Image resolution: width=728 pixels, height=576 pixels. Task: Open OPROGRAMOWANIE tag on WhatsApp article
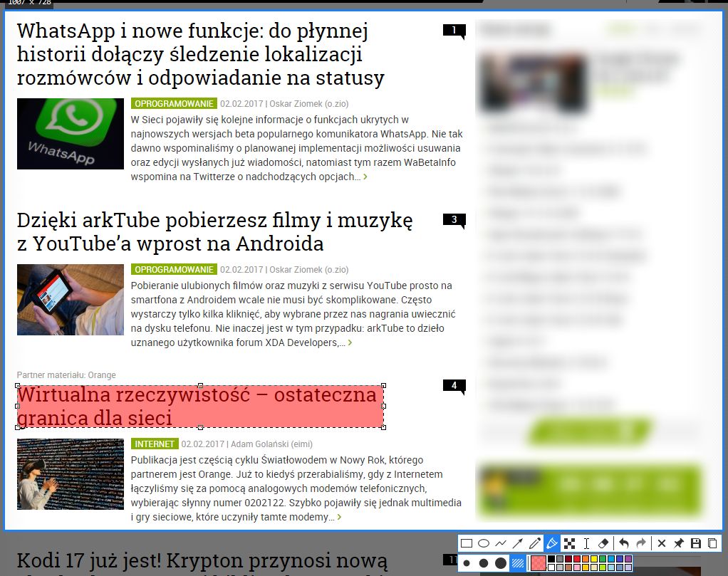click(x=174, y=103)
